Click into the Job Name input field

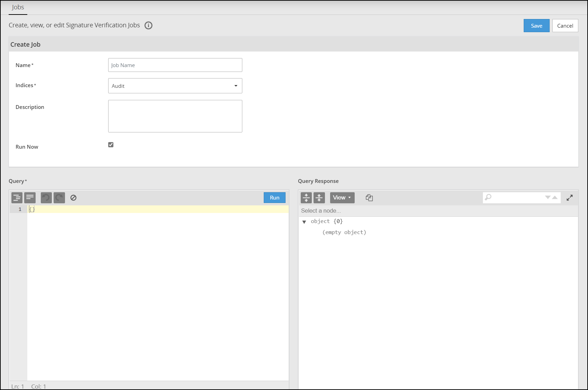coord(175,65)
